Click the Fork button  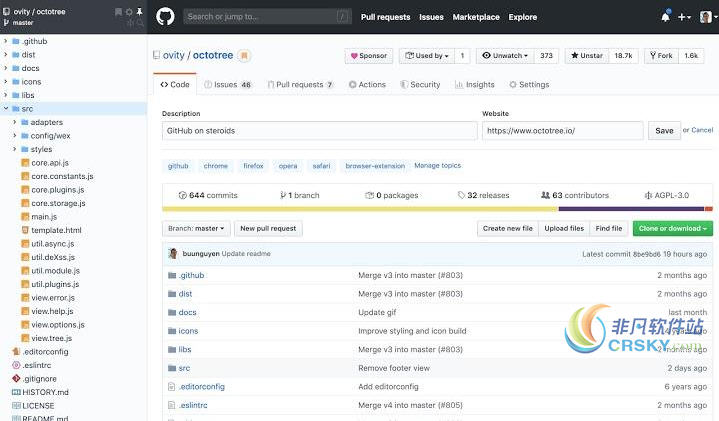coord(661,55)
